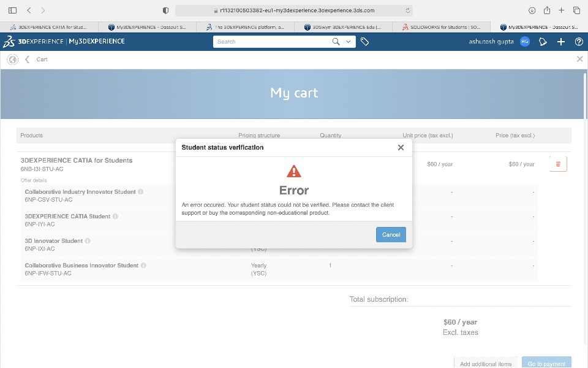Viewport: 588px width, 368px height.
Task: Click the URL address bar
Action: 293,10
